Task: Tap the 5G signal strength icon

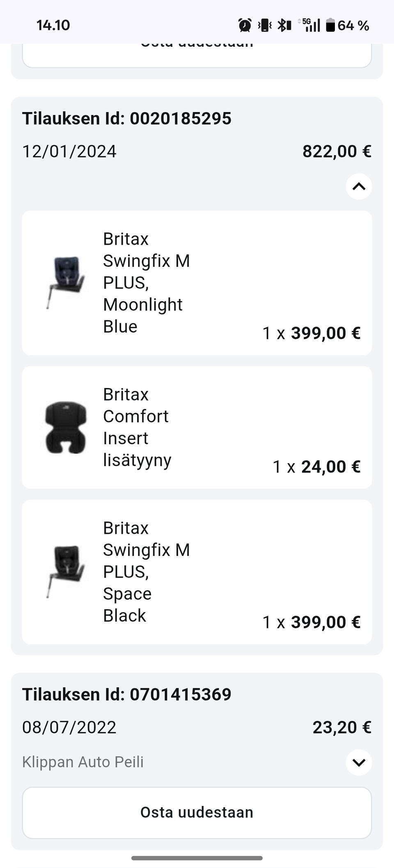Action: click(311, 25)
